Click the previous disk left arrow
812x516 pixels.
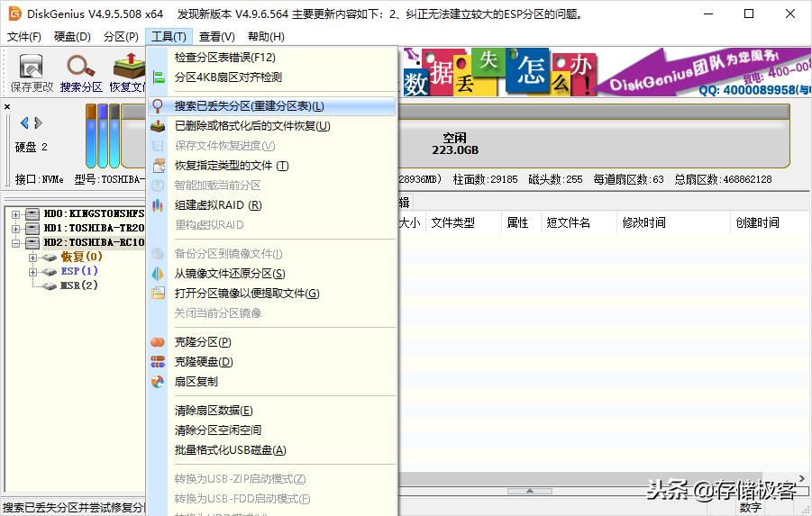(24, 122)
